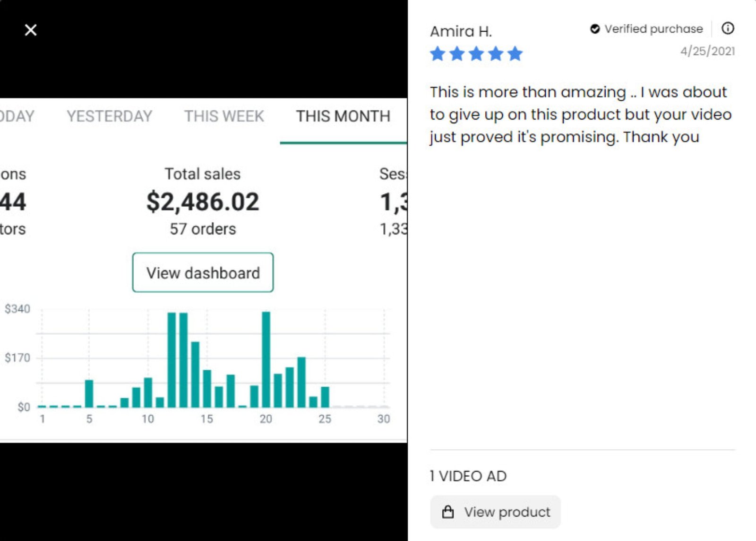This screenshot has width=756, height=541.
Task: Click the 1 VIDEO AD label
Action: point(468,476)
